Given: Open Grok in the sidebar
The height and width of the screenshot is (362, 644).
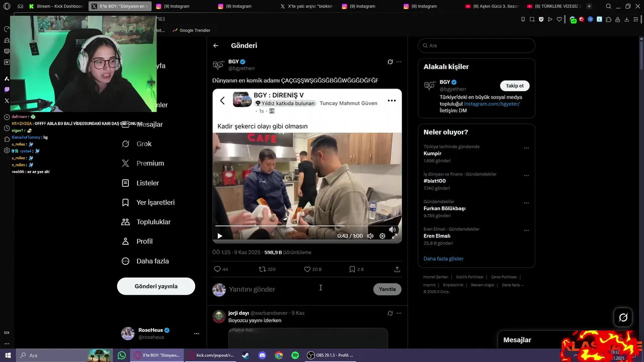Looking at the screenshot, I should click(137, 144).
